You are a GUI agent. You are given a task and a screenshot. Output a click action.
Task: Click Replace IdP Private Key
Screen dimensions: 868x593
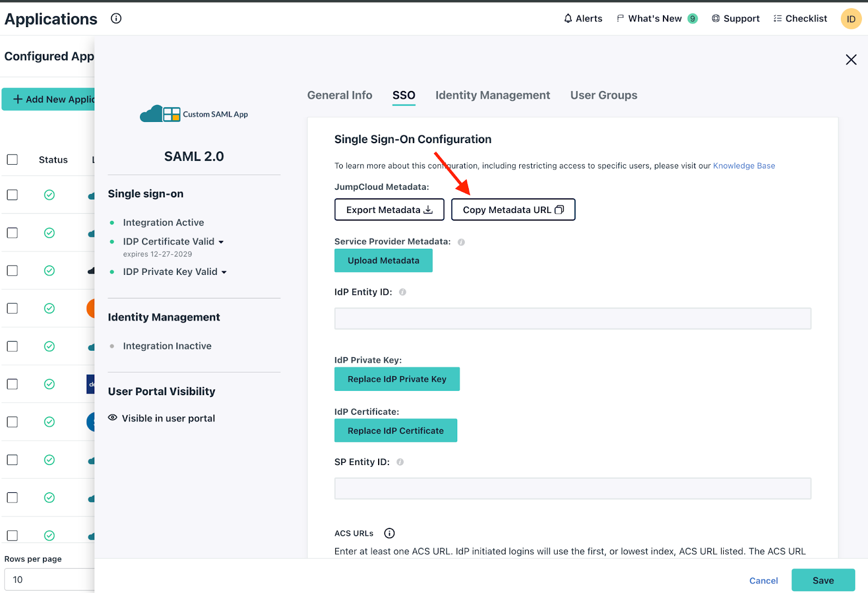[x=397, y=379]
